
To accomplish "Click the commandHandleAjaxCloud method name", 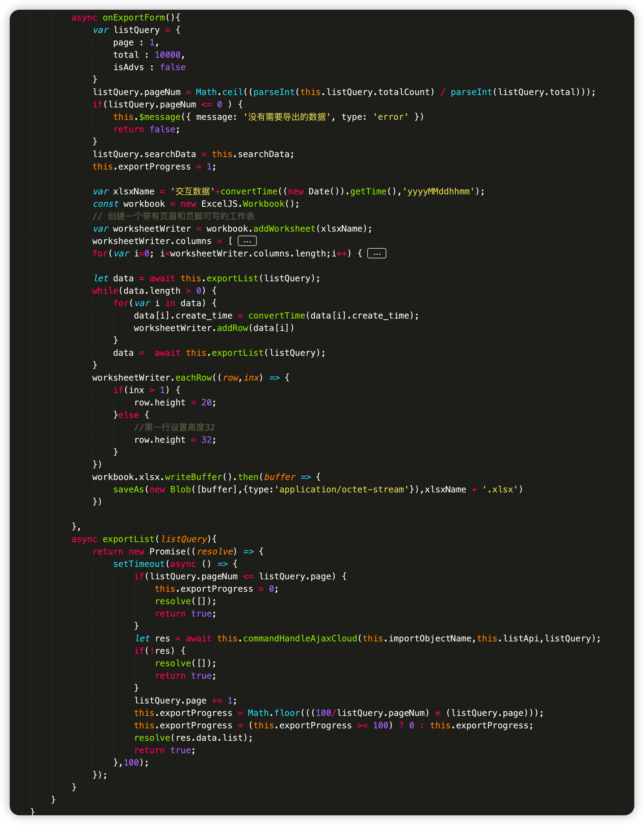I will pyautogui.click(x=300, y=638).
